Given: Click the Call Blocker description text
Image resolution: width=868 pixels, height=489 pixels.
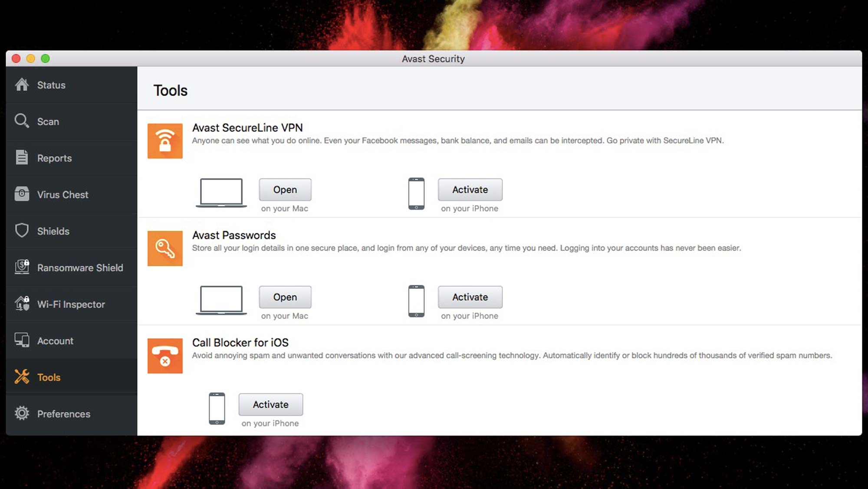Looking at the screenshot, I should [x=512, y=355].
